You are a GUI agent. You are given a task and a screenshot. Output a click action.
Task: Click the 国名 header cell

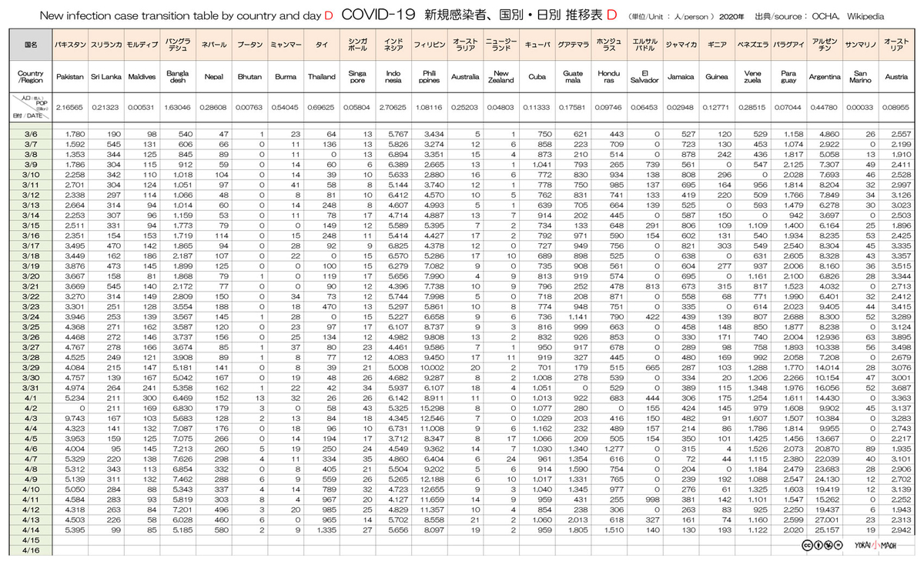click(x=31, y=45)
